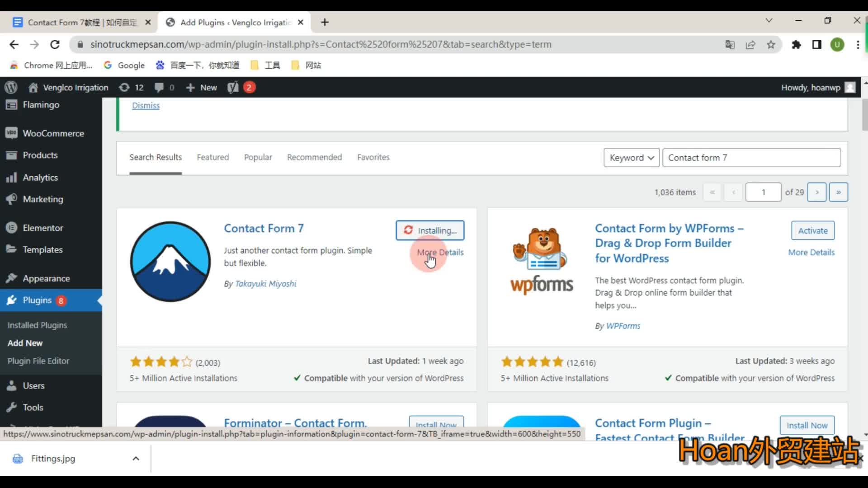Click the translate page icon in address bar
The width and height of the screenshot is (868, 488).
click(730, 44)
